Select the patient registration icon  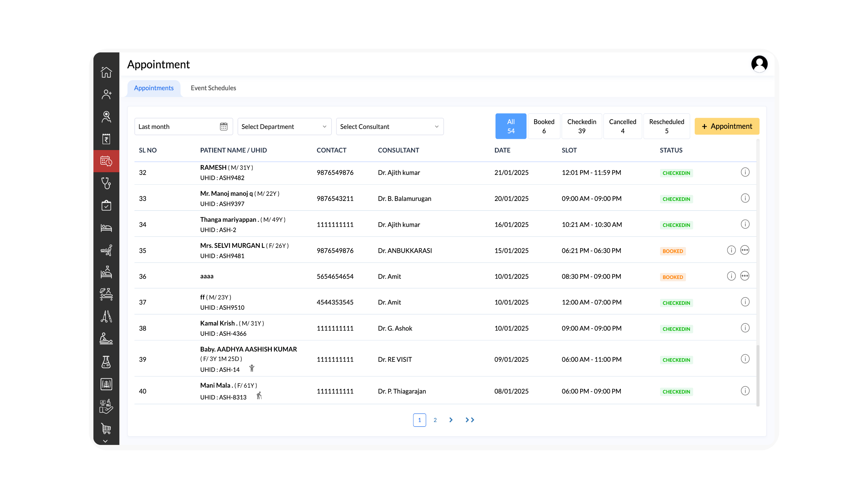[106, 94]
